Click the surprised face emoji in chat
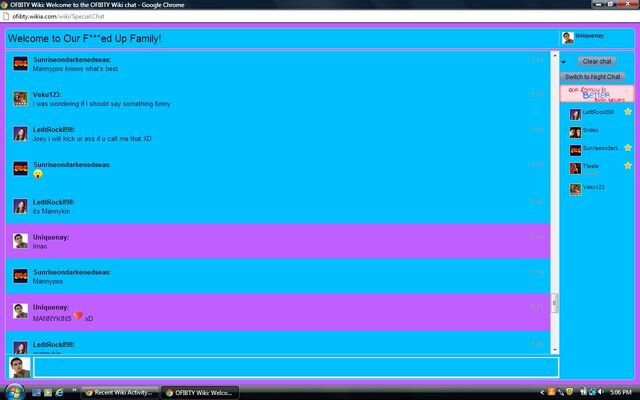 [x=38, y=174]
